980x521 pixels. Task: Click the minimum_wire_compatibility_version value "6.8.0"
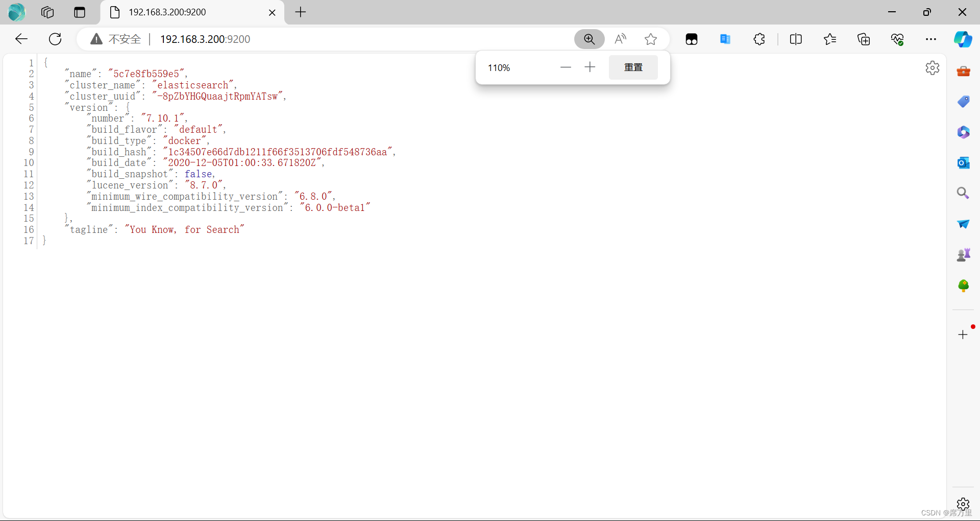pos(313,197)
